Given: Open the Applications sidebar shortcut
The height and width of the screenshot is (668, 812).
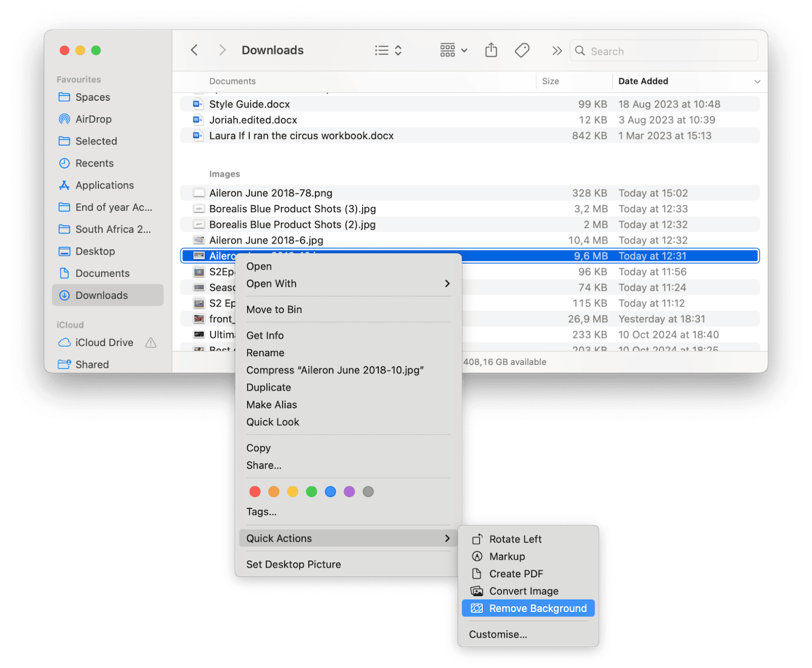Looking at the screenshot, I should pos(105,185).
